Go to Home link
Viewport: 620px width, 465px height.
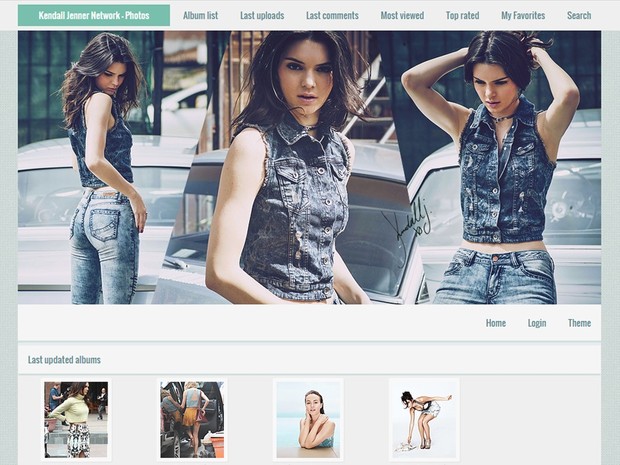[496, 323]
